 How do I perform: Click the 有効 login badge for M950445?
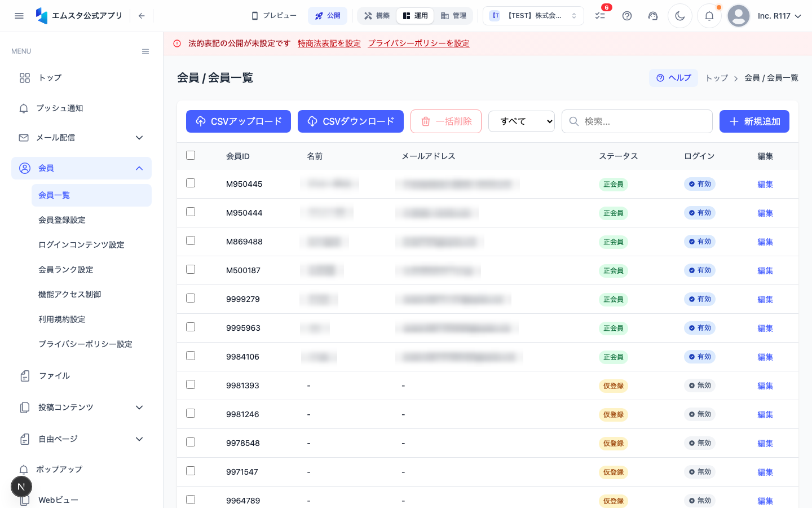[x=700, y=184]
